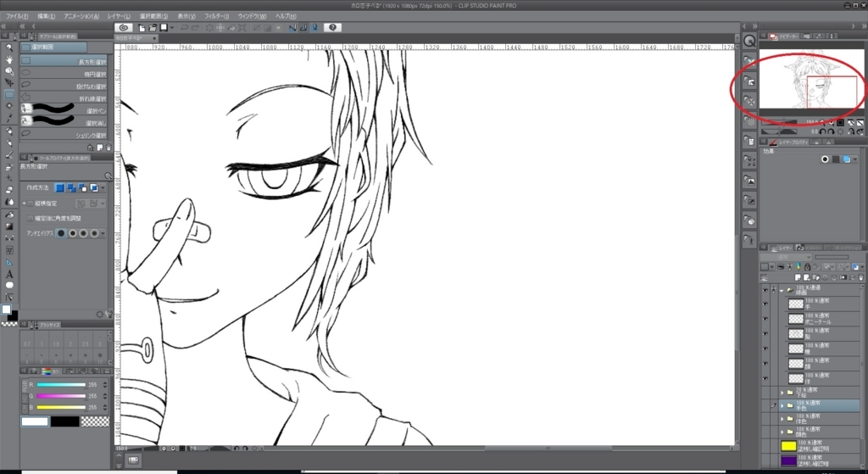Select the Ruler tool
The height and width of the screenshot is (474, 868).
9,263
